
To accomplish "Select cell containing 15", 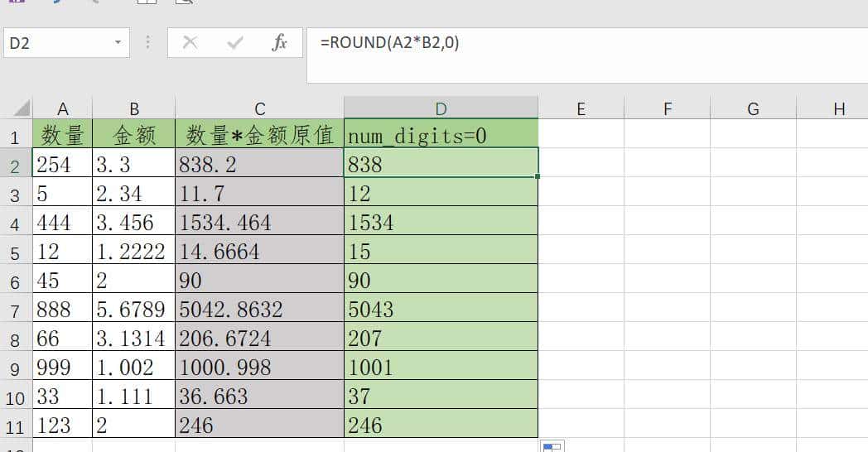I will 441,249.
